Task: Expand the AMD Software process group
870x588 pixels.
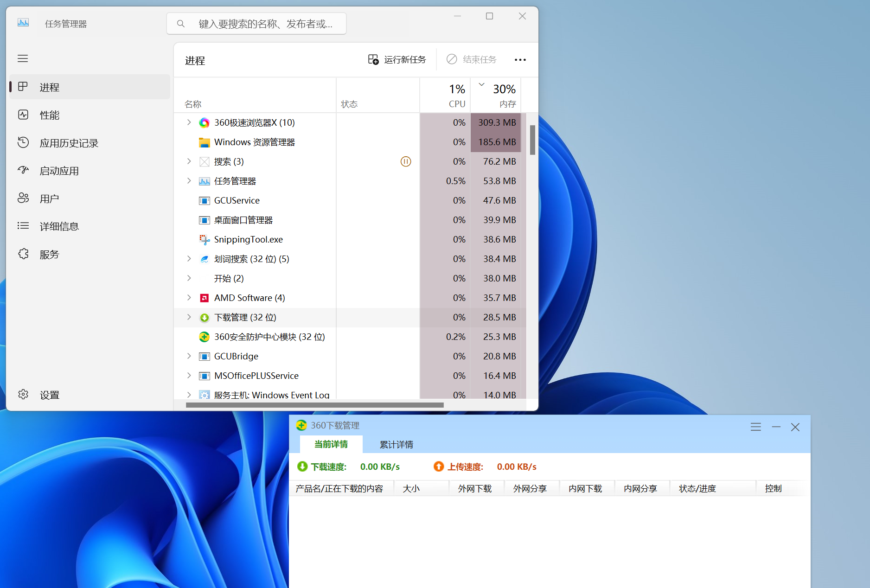Action: [189, 298]
